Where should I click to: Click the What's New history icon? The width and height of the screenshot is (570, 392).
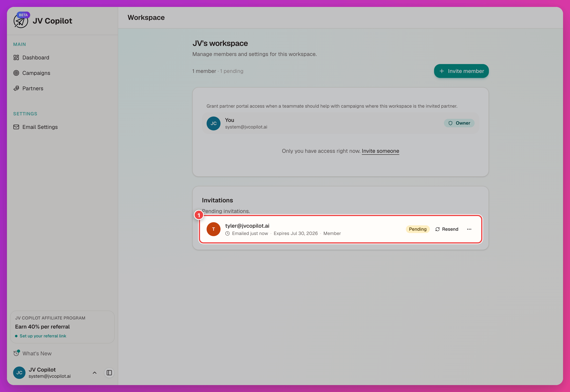pos(16,353)
